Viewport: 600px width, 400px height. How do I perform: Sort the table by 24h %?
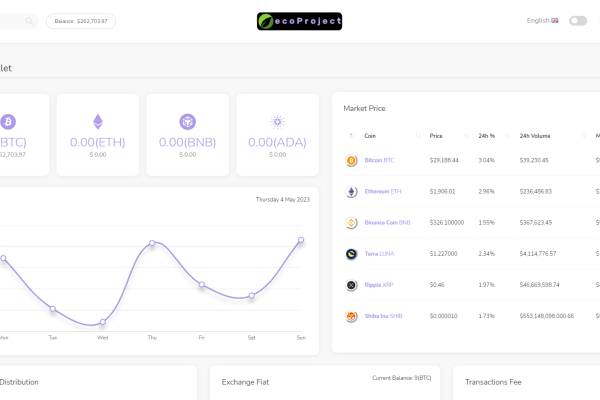pyautogui.click(x=486, y=136)
